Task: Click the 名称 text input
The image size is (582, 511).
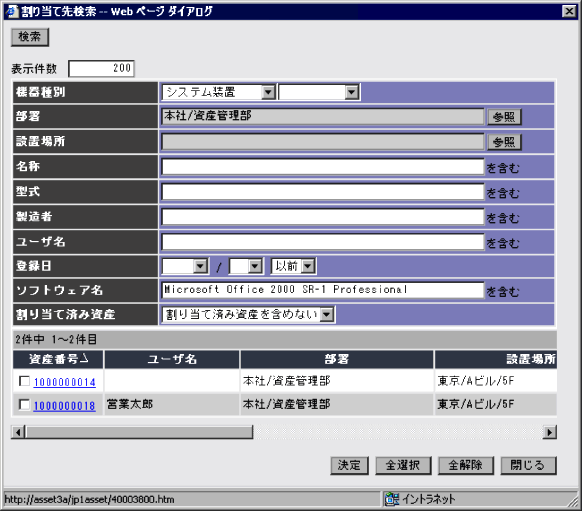Action: click(x=323, y=167)
